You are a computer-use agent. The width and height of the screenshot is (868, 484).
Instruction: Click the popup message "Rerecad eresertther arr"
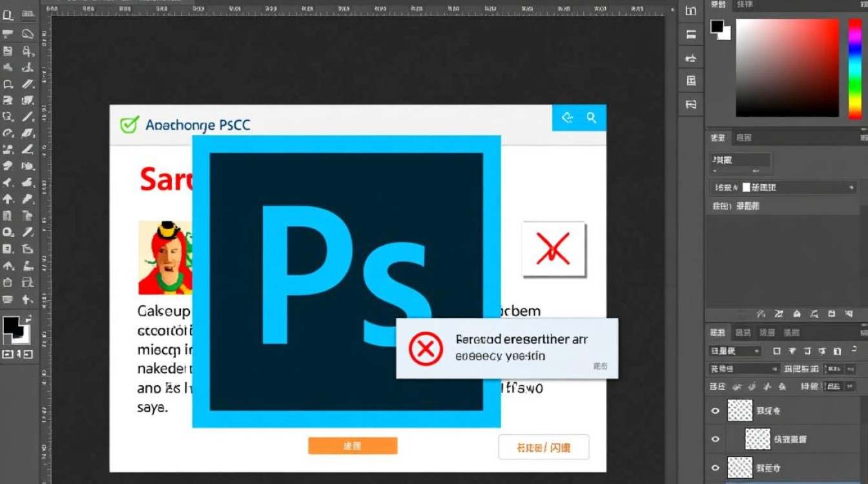click(x=522, y=339)
